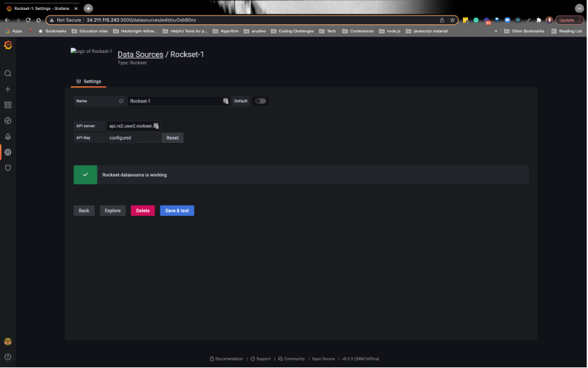Open the Documentation footer link
The image size is (588, 368).
pyautogui.click(x=226, y=359)
